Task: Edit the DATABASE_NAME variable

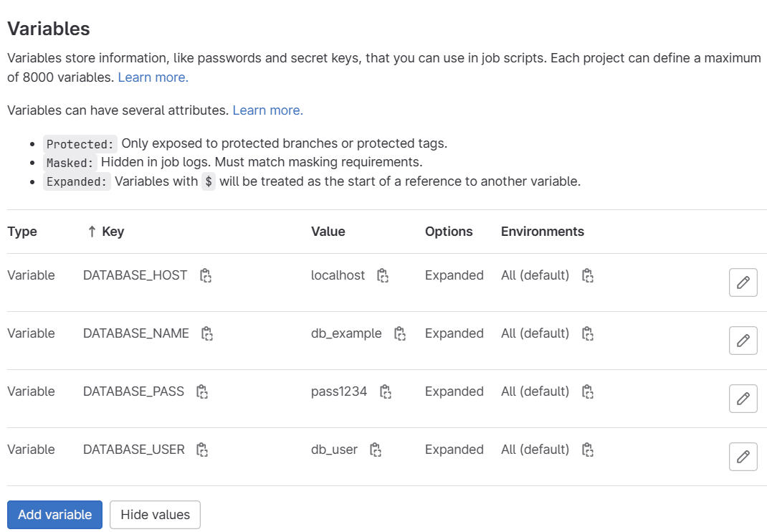Action: 743,340
